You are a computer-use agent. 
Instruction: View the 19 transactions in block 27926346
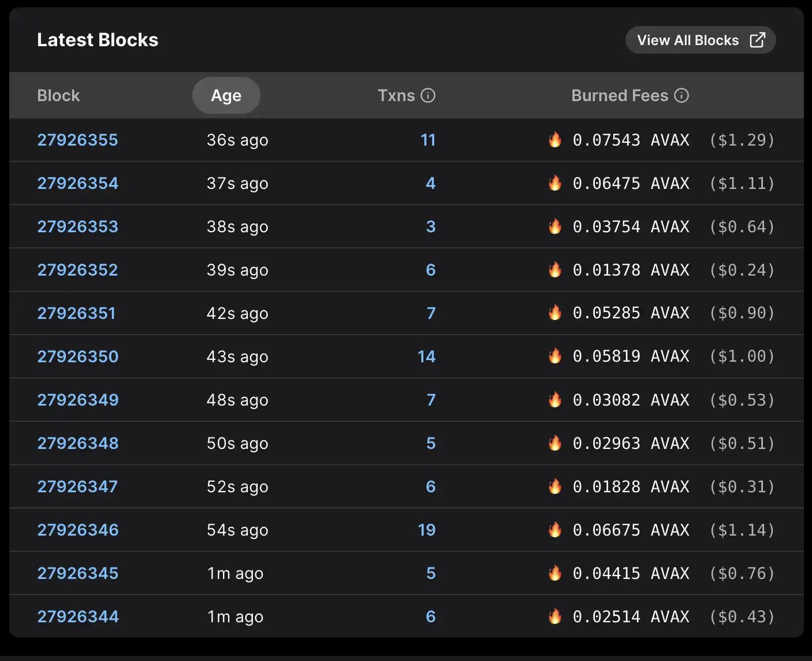[x=426, y=530]
